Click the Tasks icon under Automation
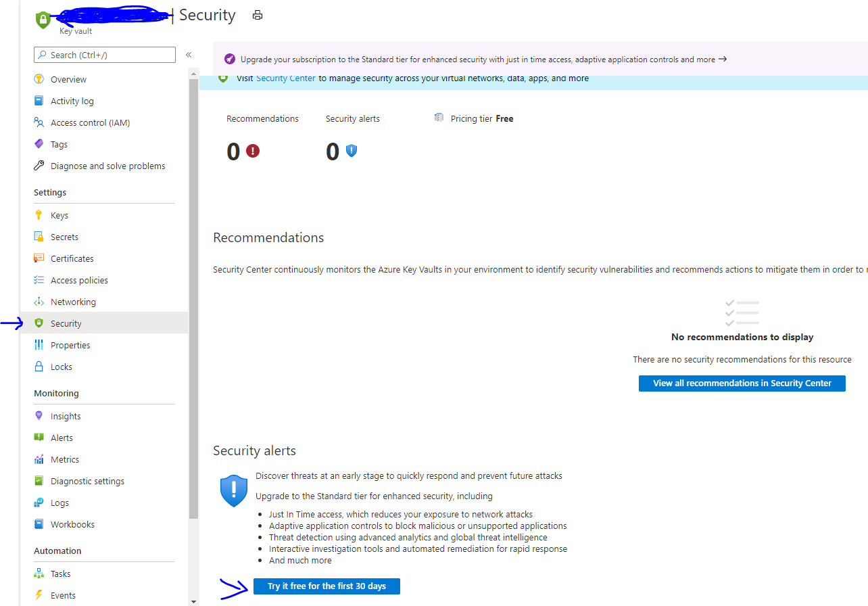 [x=39, y=574]
